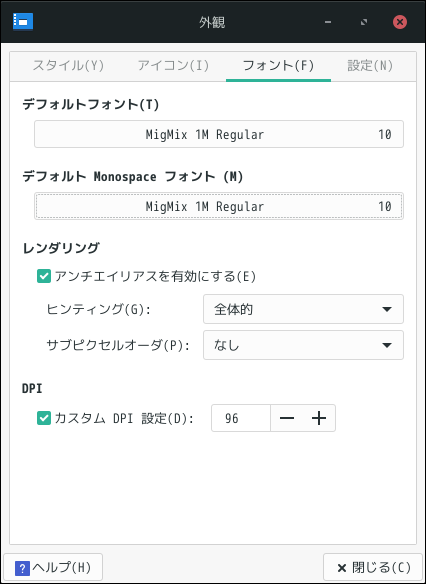426x584 pixels.
Task: Click the デフォルト Monospace フォント (M) heading
Action: pos(133,177)
